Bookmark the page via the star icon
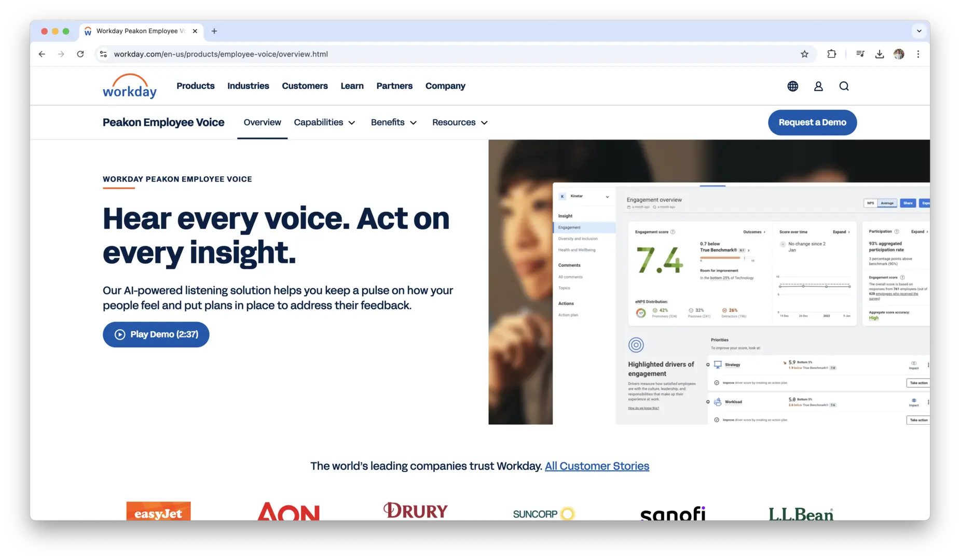 tap(804, 54)
